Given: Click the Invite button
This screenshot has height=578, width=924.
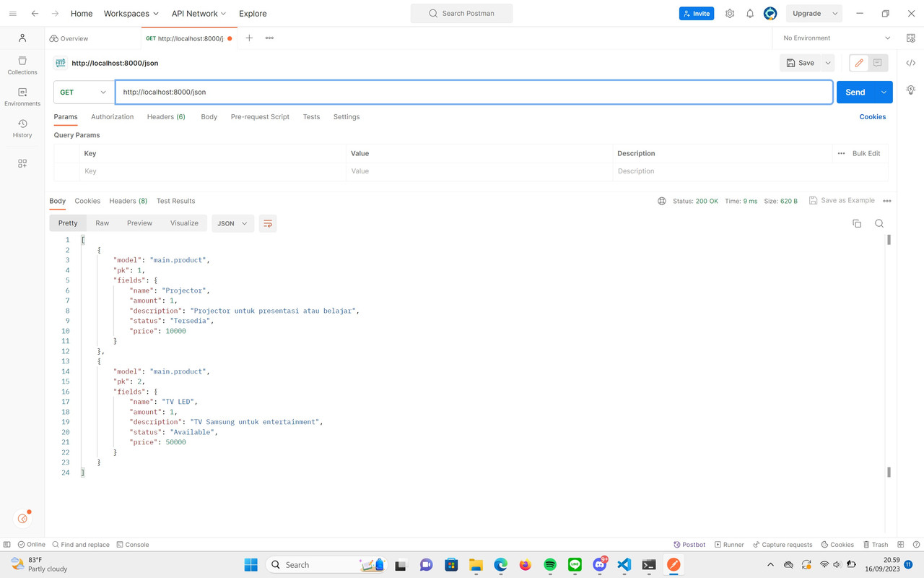Looking at the screenshot, I should pos(697,14).
